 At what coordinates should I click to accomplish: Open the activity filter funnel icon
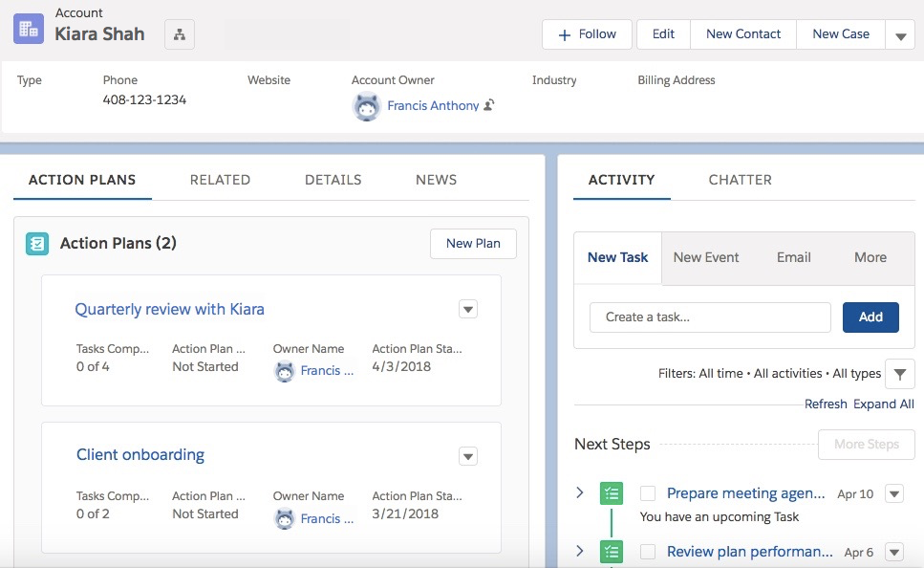click(x=900, y=374)
